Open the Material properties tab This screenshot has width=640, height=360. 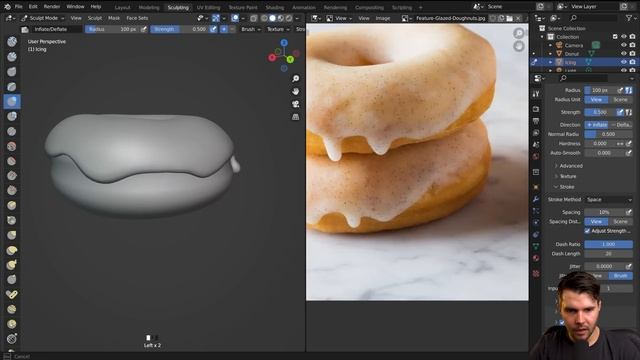click(536, 258)
